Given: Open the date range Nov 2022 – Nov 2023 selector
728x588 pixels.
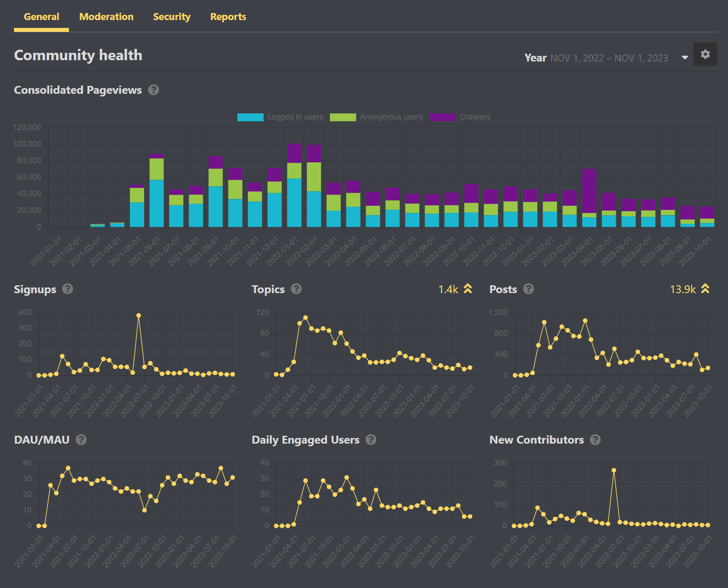Looking at the screenshot, I should click(609, 58).
